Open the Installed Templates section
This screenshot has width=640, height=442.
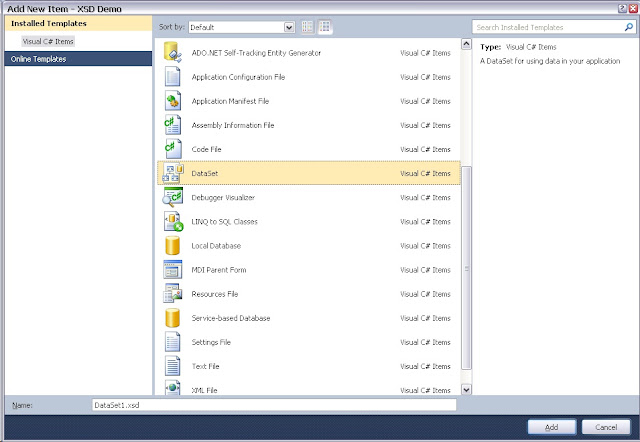(x=78, y=23)
